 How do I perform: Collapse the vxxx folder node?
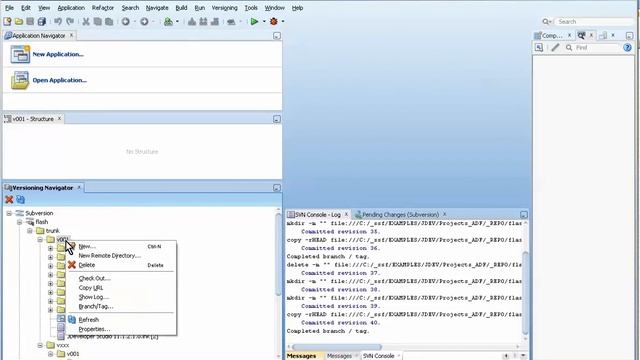[40, 345]
